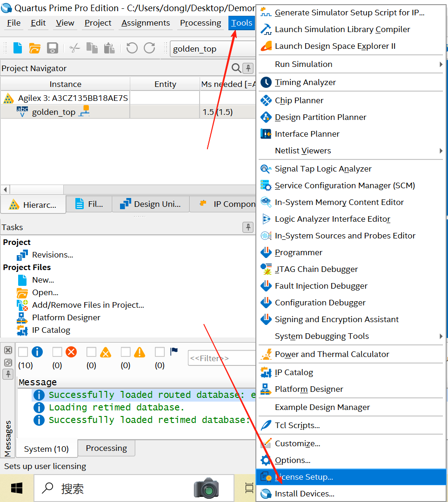Image resolution: width=448 pixels, height=502 pixels.
Task: Switch to the Design Units tab
Action: (151, 204)
